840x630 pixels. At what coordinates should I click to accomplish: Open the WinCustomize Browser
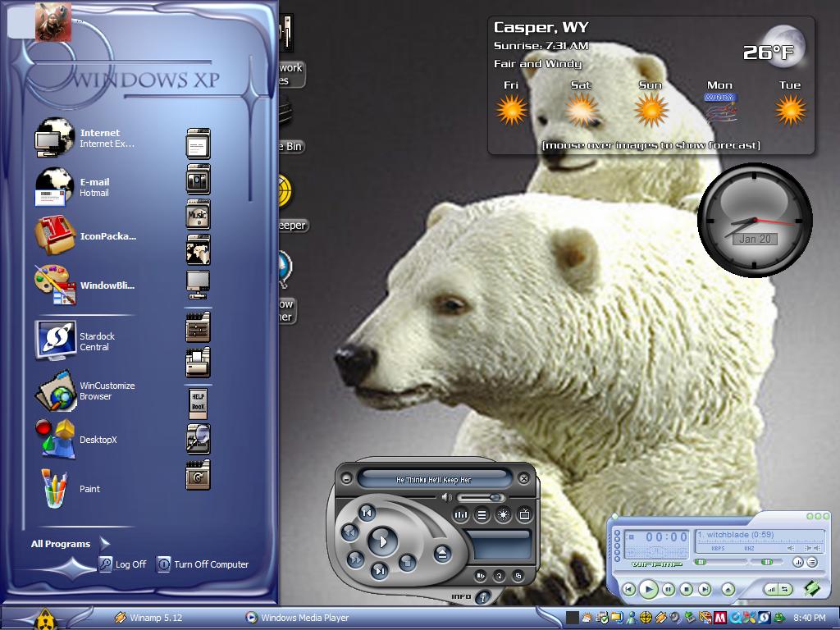point(85,390)
